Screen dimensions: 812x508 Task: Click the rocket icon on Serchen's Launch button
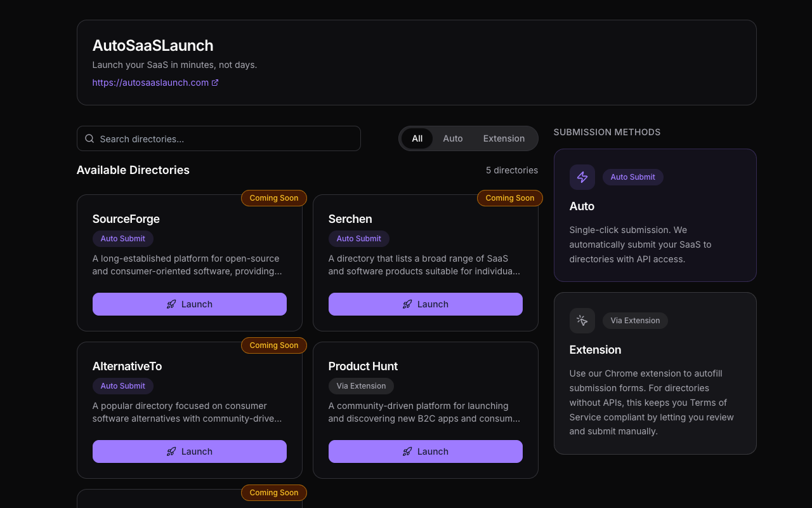(407, 304)
